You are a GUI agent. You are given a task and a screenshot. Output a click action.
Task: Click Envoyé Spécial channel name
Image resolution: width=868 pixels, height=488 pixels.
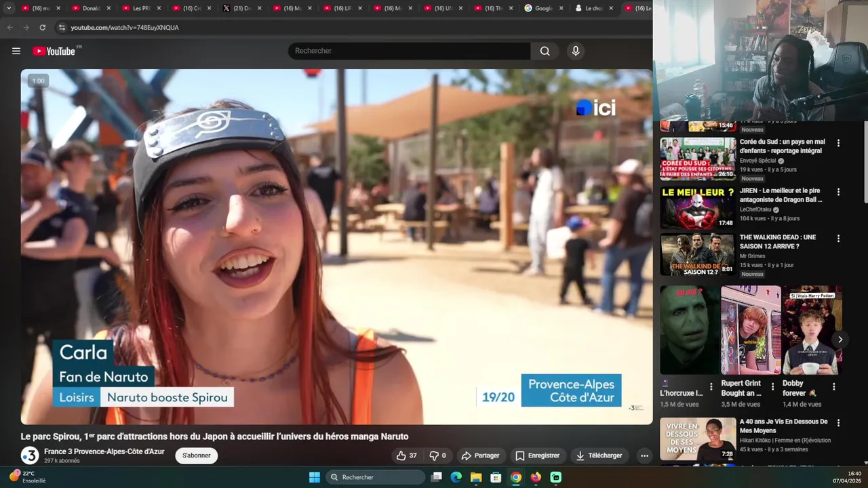(757, 161)
